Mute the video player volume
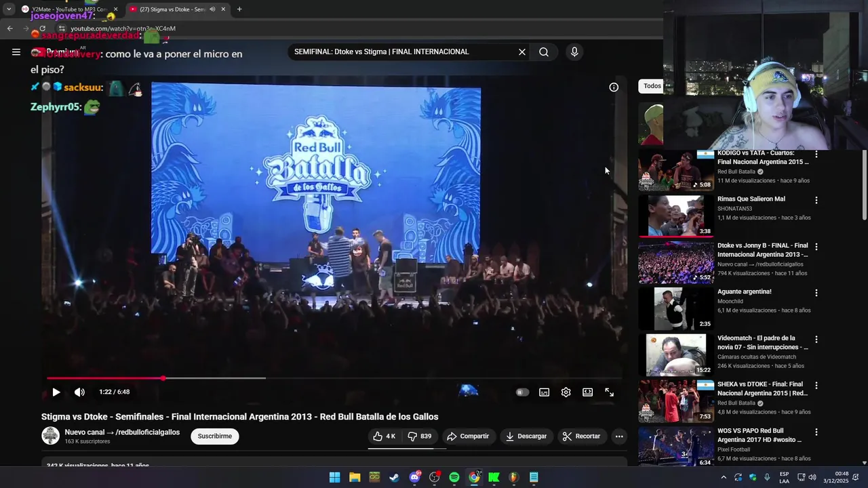Screen dimensions: 868x488 79,392
